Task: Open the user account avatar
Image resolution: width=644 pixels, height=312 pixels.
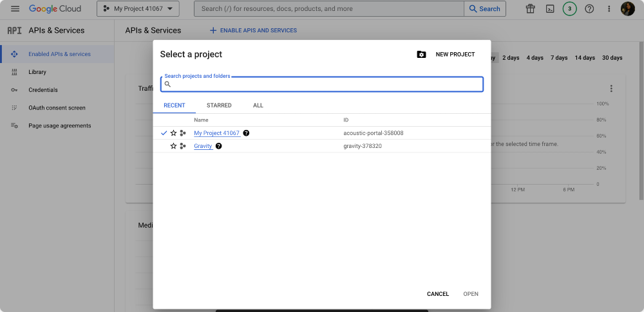Action: point(627,8)
